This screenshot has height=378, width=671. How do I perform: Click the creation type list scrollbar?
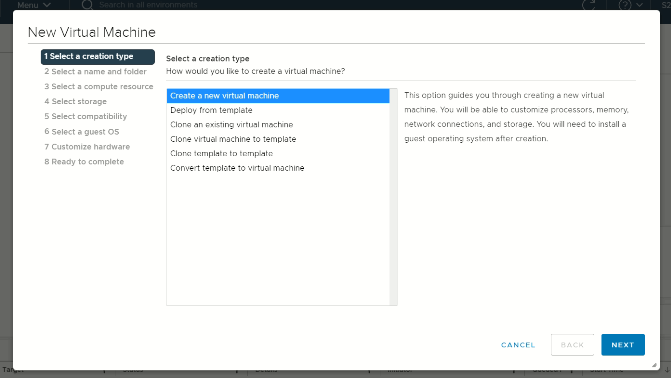click(393, 197)
